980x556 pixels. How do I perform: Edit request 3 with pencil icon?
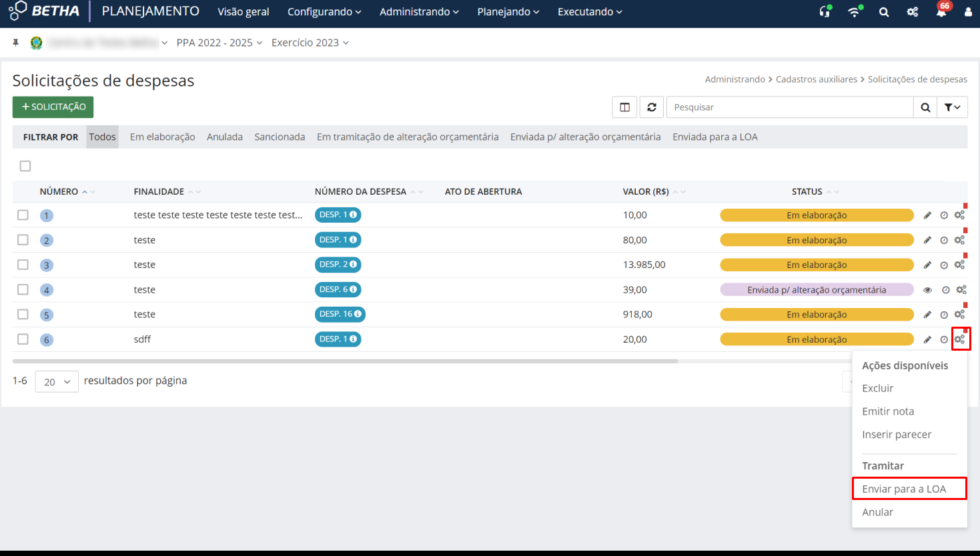[x=927, y=265]
